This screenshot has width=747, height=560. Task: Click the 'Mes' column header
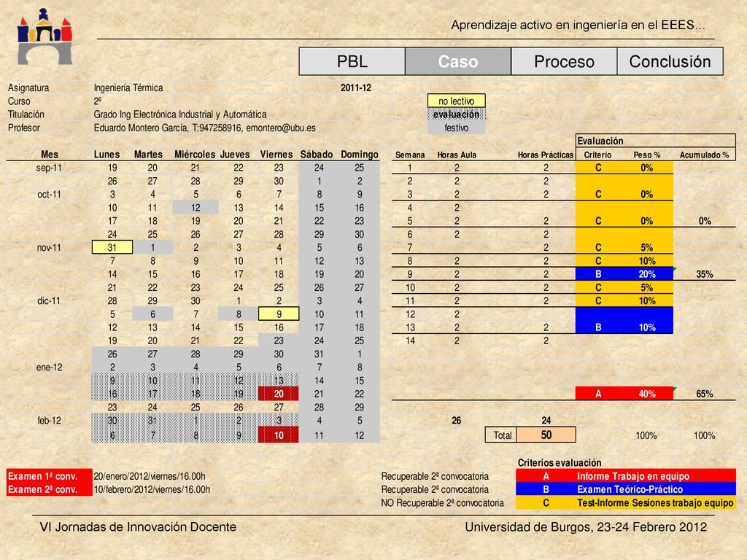tap(50, 155)
